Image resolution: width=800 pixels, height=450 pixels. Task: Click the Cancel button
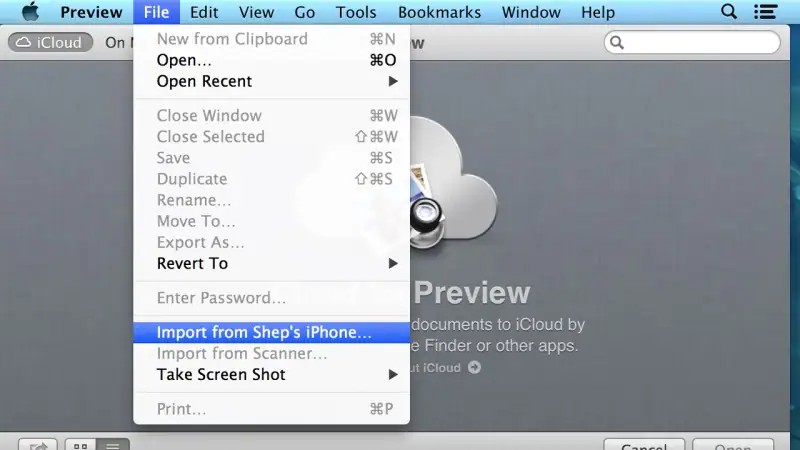pyautogui.click(x=644, y=445)
